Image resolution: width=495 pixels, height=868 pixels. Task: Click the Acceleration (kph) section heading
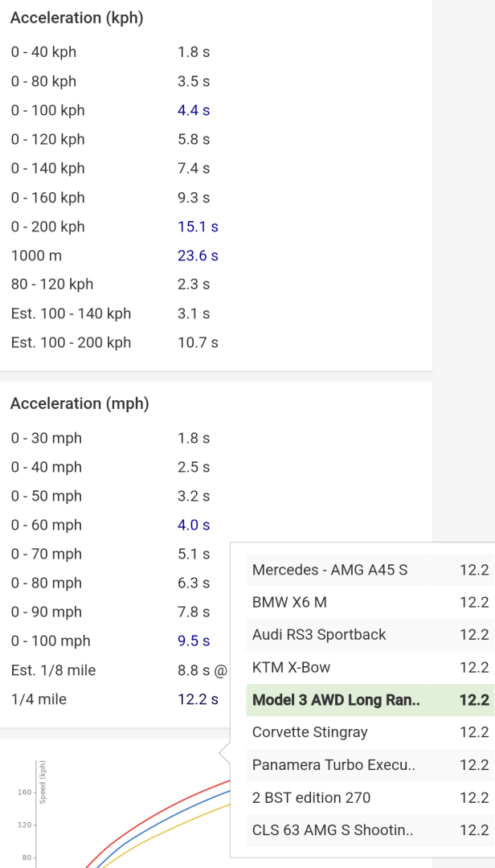pos(76,18)
